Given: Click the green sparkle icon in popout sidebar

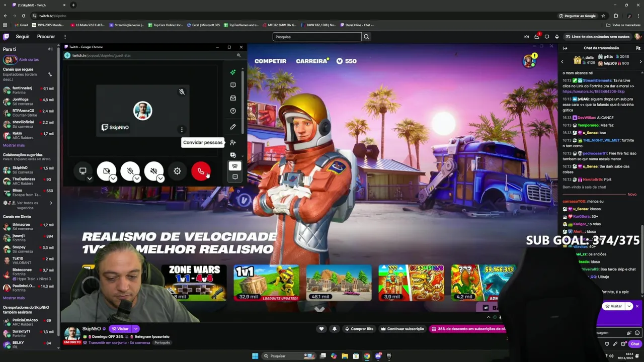Looking at the screenshot, I should pyautogui.click(x=233, y=72).
